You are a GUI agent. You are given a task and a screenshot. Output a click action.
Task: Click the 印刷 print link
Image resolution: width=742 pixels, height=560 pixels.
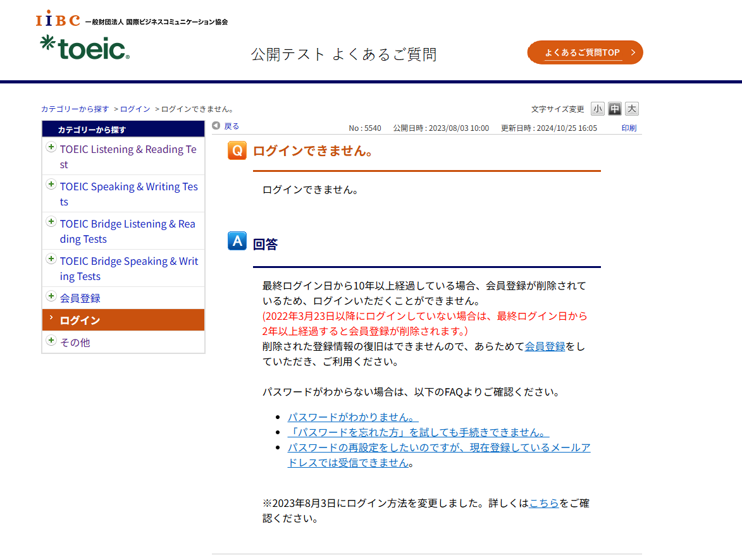pos(629,128)
